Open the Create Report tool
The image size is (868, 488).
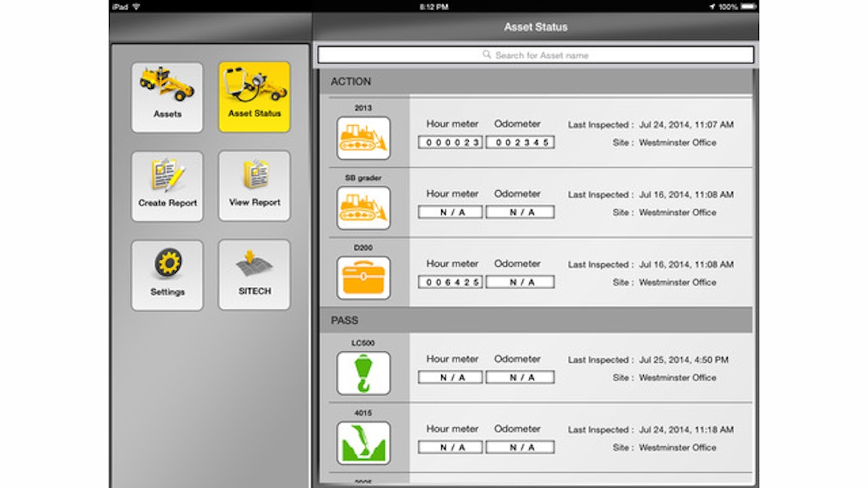(167, 186)
